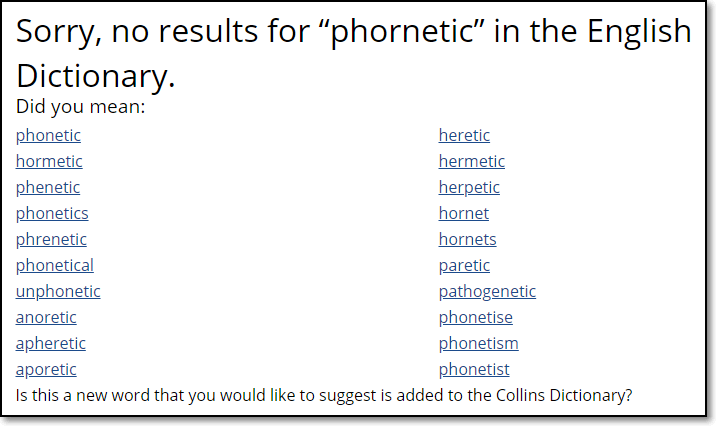Click the 'phonetical' suggestion
716x426 pixels.
(55, 265)
